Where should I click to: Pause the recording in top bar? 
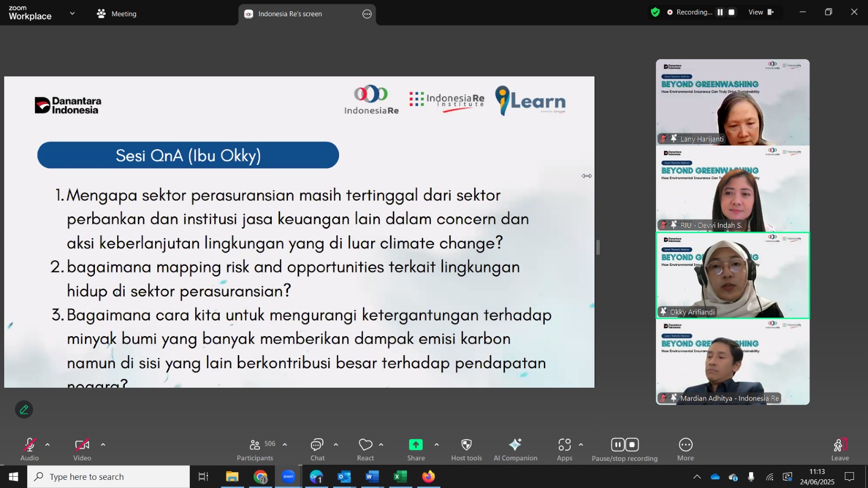click(x=720, y=12)
